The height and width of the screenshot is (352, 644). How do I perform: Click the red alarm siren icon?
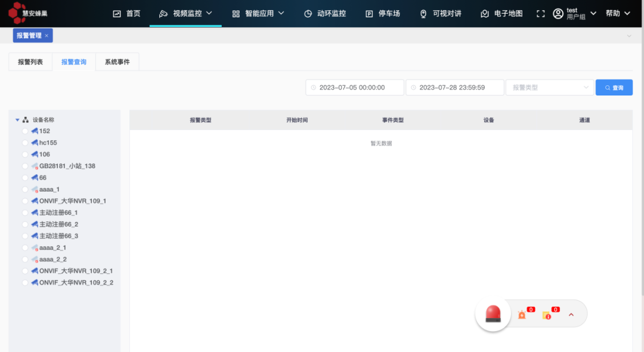(493, 314)
